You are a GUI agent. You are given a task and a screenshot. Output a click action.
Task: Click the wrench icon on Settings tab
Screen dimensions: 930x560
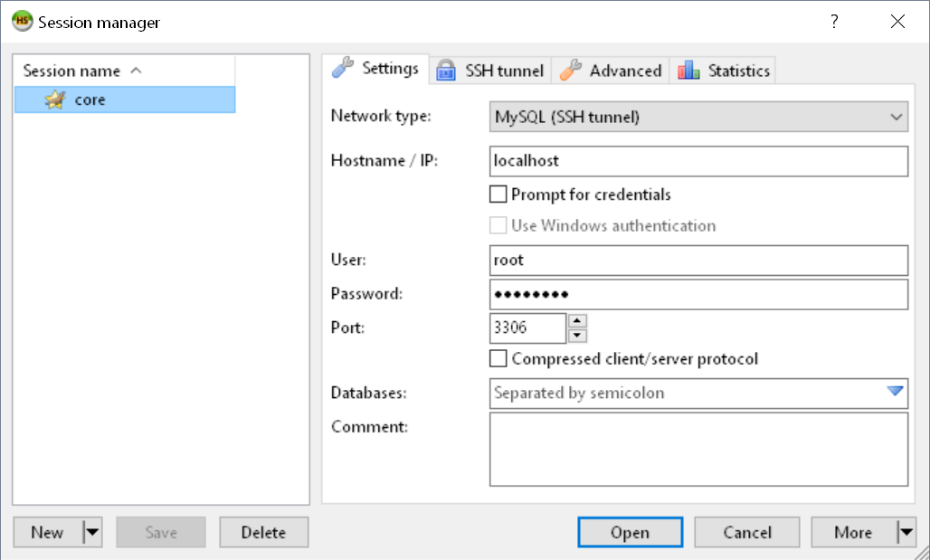click(343, 68)
